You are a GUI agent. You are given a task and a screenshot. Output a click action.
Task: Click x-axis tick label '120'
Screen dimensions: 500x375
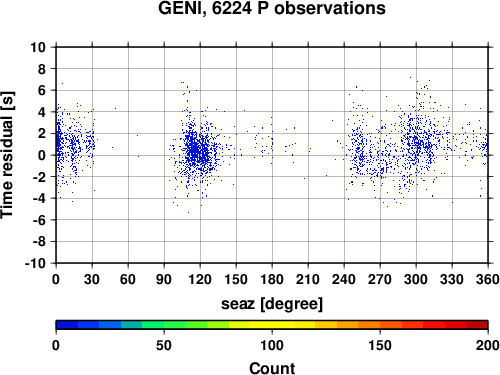click(x=200, y=279)
